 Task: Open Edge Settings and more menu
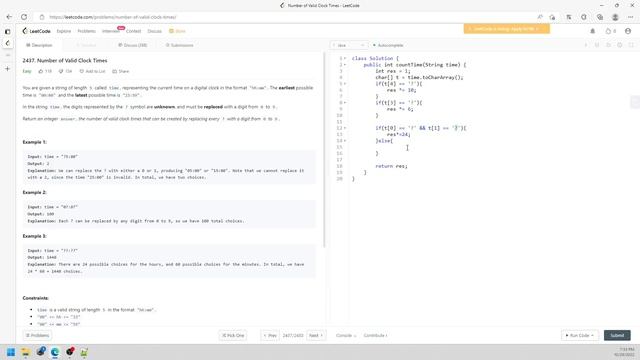[631, 17]
